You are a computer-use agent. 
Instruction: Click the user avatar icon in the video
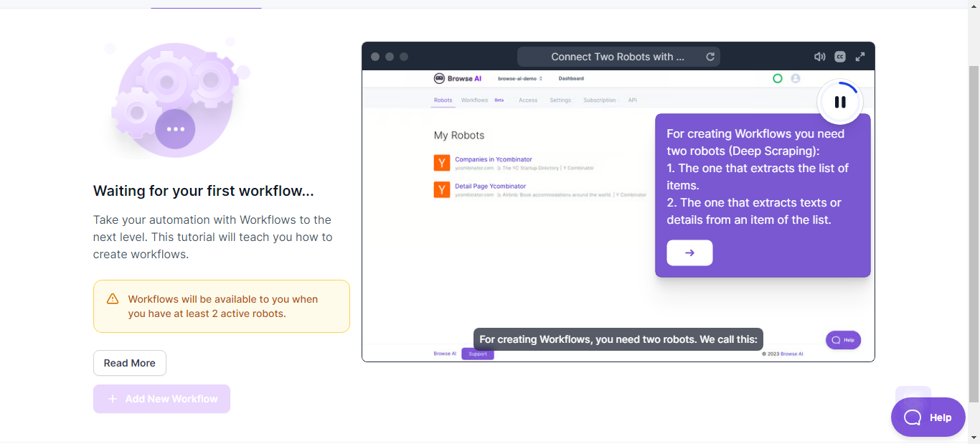(x=796, y=78)
